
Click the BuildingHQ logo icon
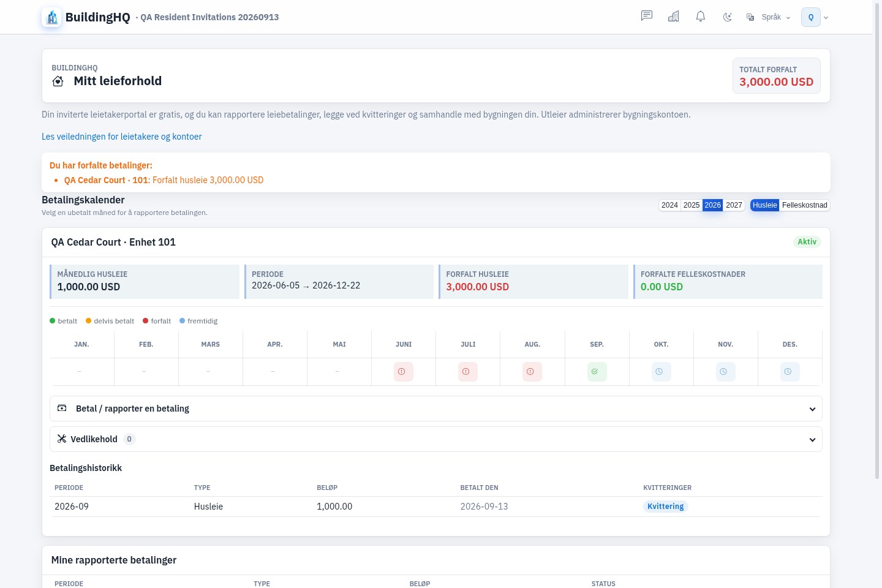coord(51,17)
